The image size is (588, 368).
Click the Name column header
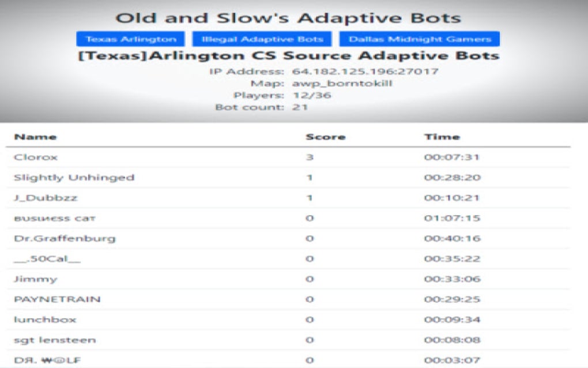tap(35, 137)
